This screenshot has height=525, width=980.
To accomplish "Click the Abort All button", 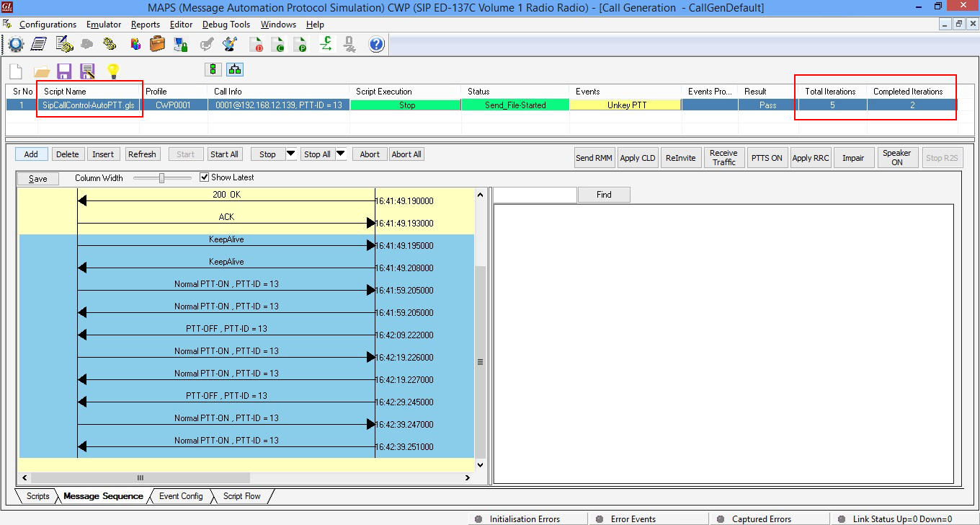I will 407,154.
